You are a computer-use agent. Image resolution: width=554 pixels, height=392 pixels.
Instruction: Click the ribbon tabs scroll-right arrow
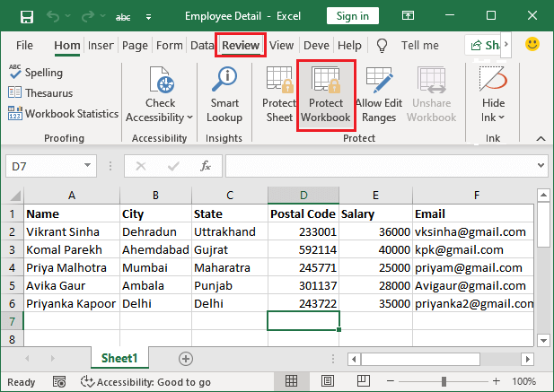click(506, 45)
